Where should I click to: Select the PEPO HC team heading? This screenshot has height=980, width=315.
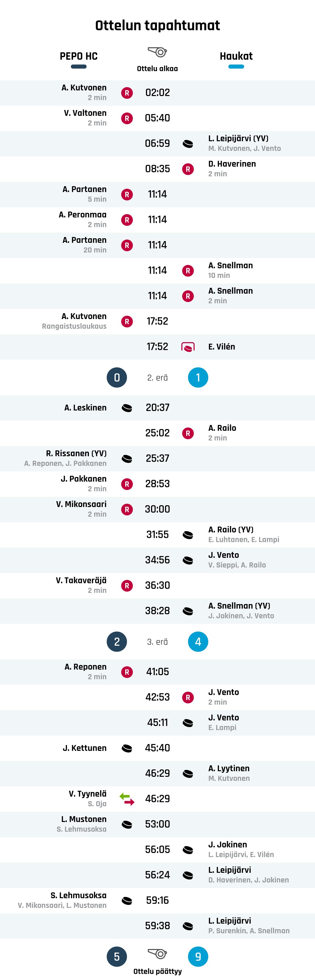[x=79, y=56]
